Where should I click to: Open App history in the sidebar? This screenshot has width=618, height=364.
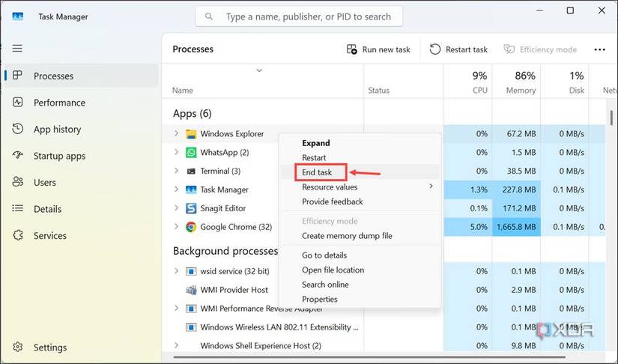[x=57, y=130]
